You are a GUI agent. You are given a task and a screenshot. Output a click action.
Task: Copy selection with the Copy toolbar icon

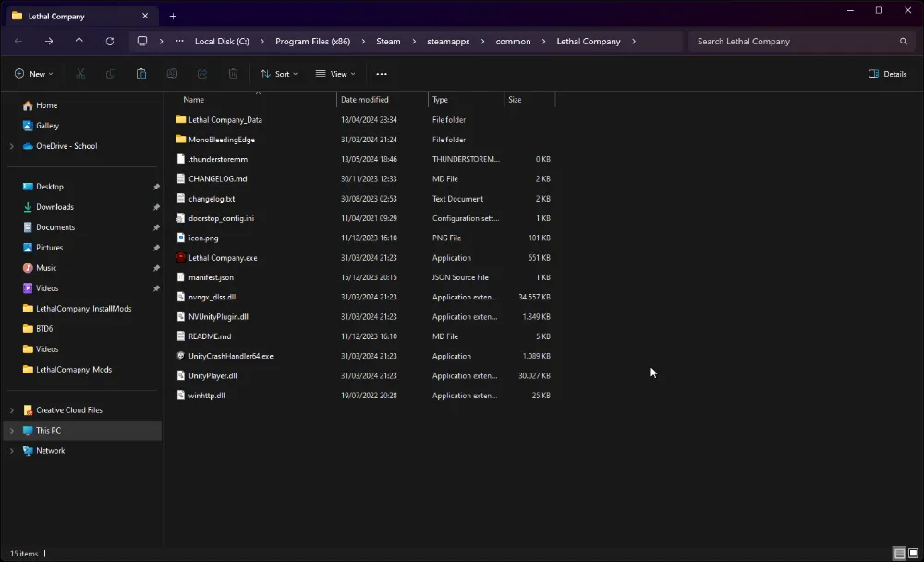pyautogui.click(x=111, y=74)
